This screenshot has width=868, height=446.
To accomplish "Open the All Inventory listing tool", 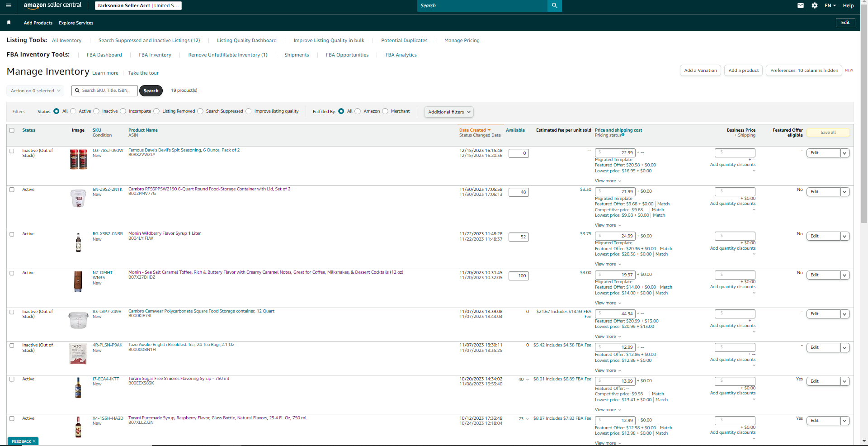I will 67,40.
